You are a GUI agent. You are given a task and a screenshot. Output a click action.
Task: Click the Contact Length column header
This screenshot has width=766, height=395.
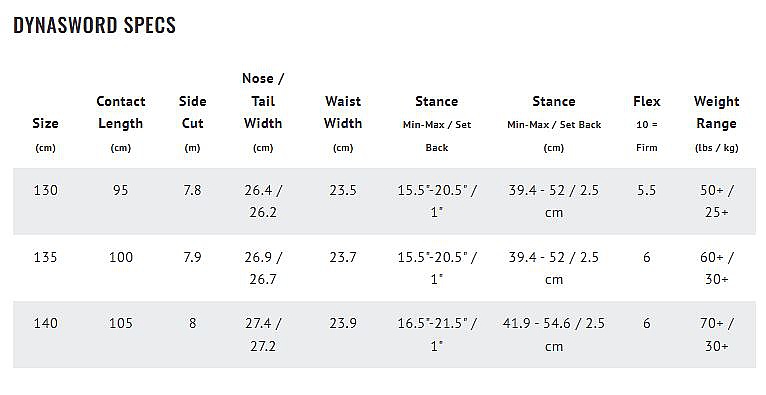(x=121, y=124)
